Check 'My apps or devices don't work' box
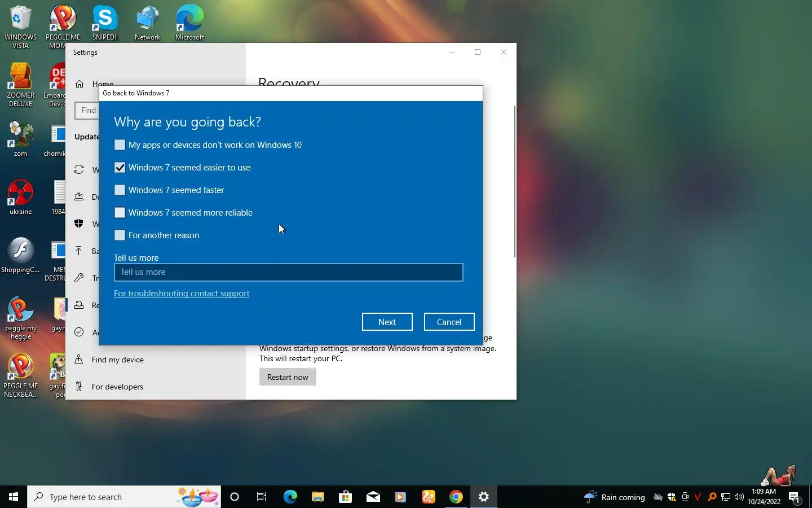The width and height of the screenshot is (812, 508). tap(120, 145)
